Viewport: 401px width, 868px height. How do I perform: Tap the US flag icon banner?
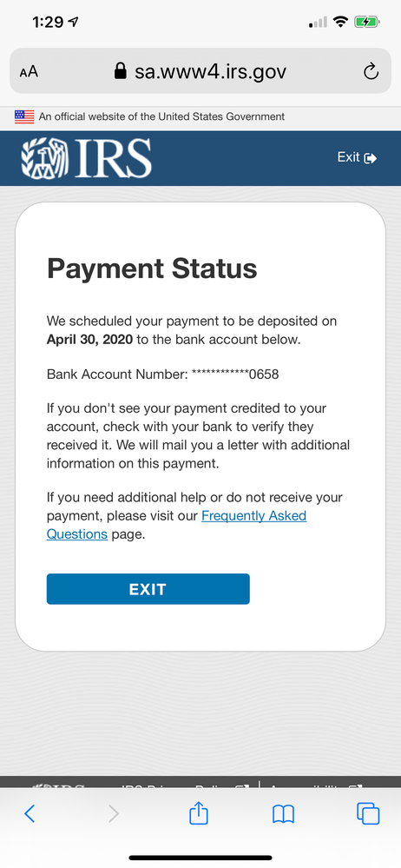[24, 116]
